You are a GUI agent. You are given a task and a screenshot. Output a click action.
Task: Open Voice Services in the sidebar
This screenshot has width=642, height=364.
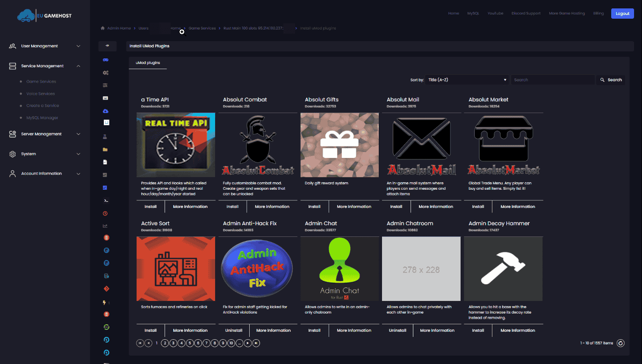point(41,93)
